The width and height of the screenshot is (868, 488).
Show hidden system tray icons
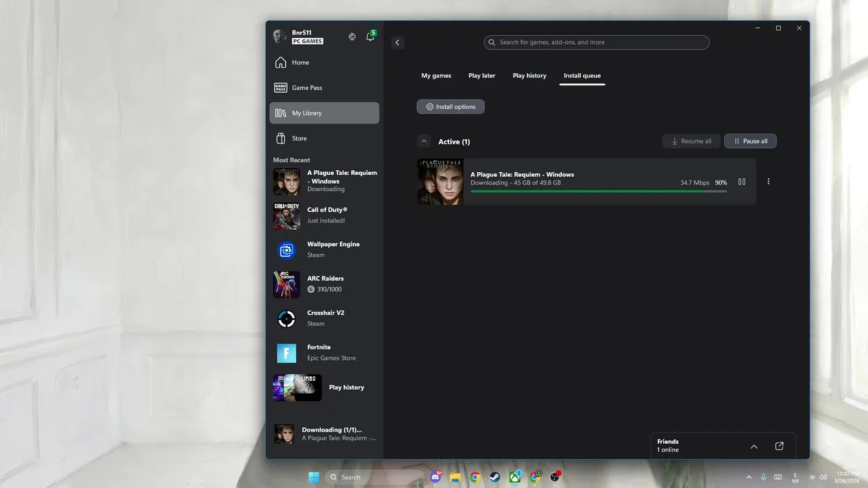[x=749, y=477]
